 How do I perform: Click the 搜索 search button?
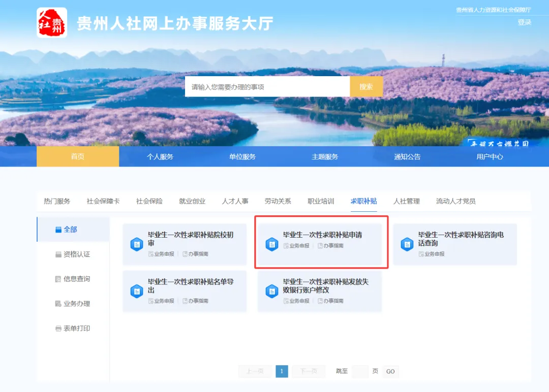[366, 86]
